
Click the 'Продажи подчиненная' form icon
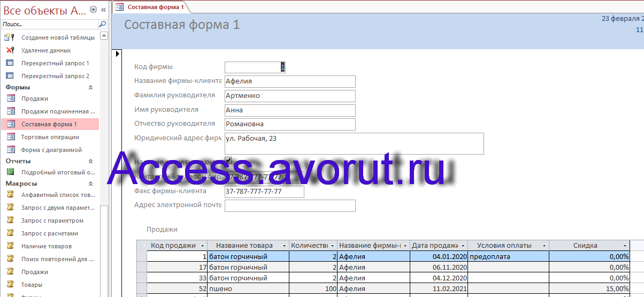pos(10,111)
